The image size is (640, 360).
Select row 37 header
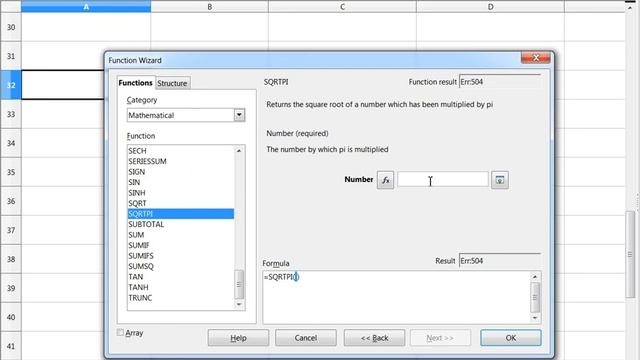point(11,230)
